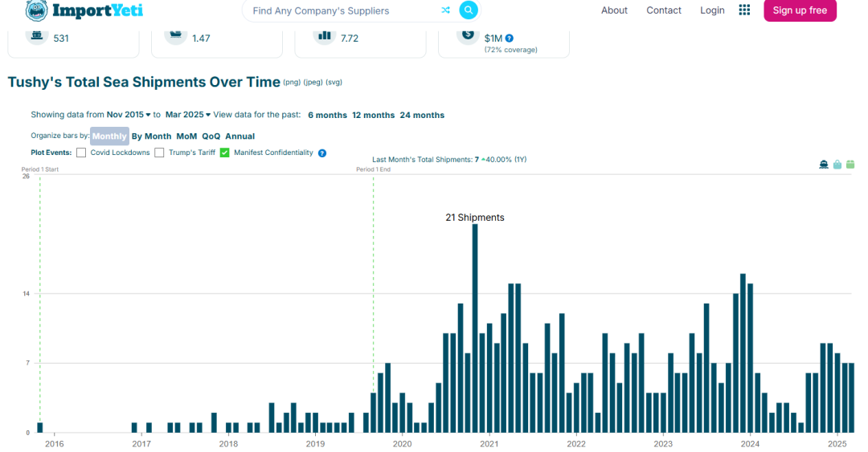Viewport: 868px width, 452px height.
Task: Check the Trump's Tariff event box
Action: tap(160, 153)
